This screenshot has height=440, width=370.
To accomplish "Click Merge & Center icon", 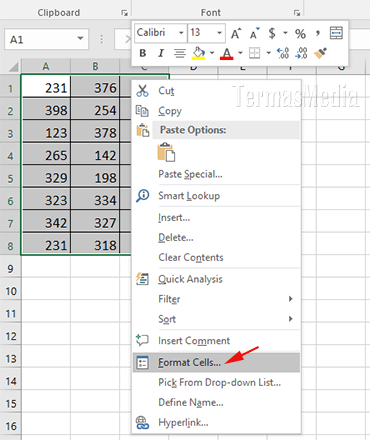I will pos(336,33).
